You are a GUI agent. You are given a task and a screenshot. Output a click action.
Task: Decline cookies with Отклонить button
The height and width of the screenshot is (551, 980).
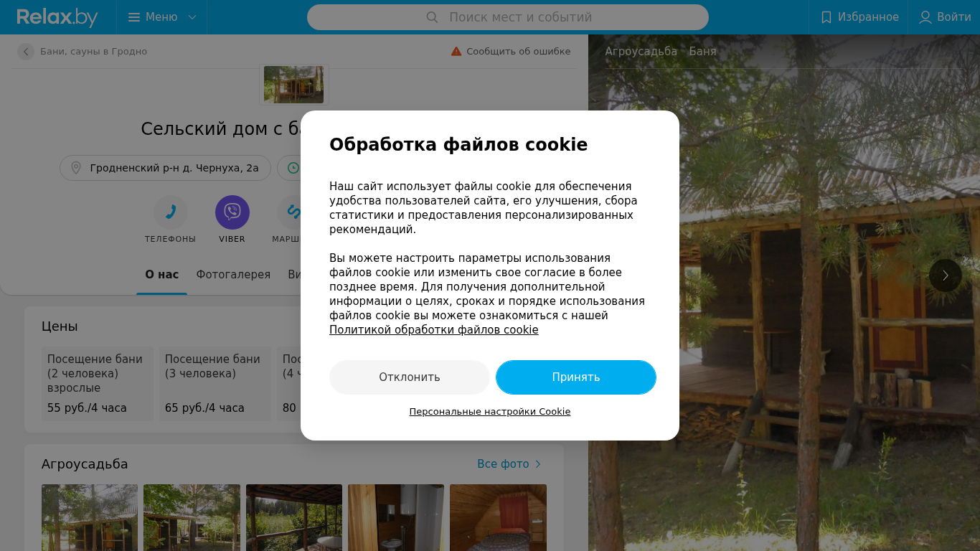[x=410, y=377]
